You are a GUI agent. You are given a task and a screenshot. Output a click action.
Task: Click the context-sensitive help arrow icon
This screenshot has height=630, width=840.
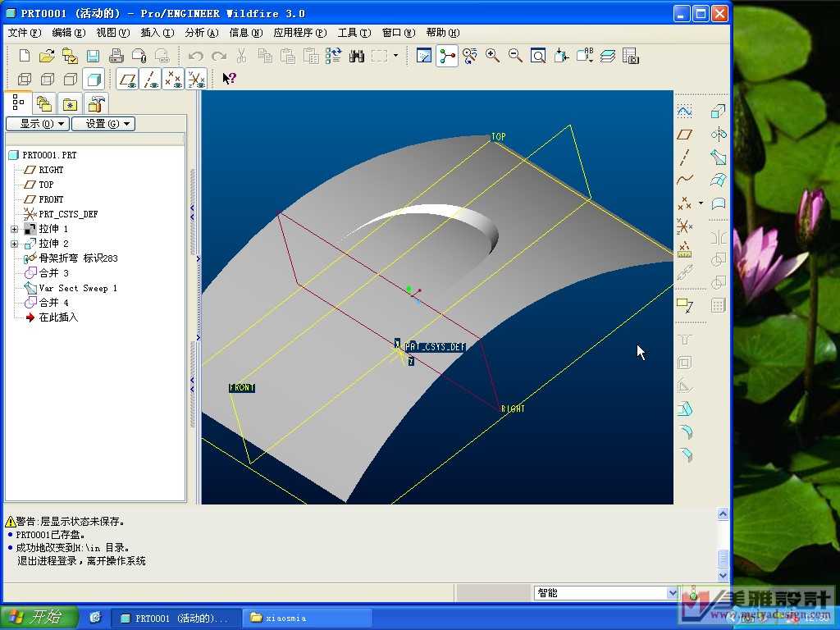point(230,79)
